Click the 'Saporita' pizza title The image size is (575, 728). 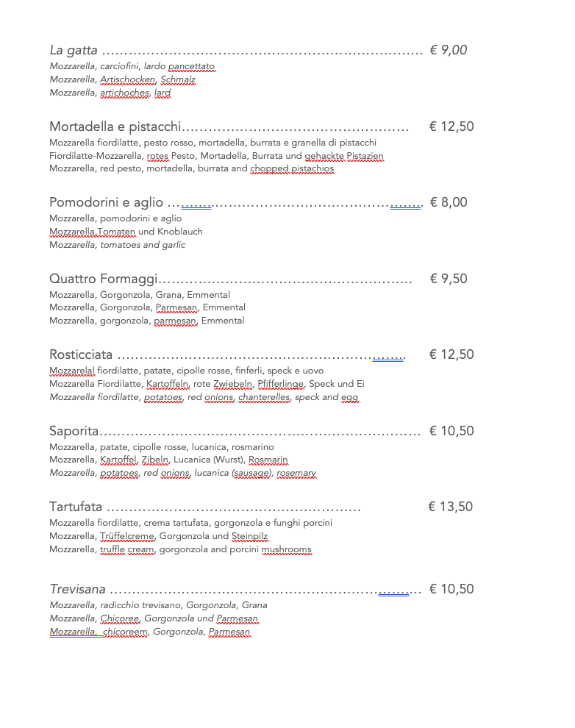74,431
